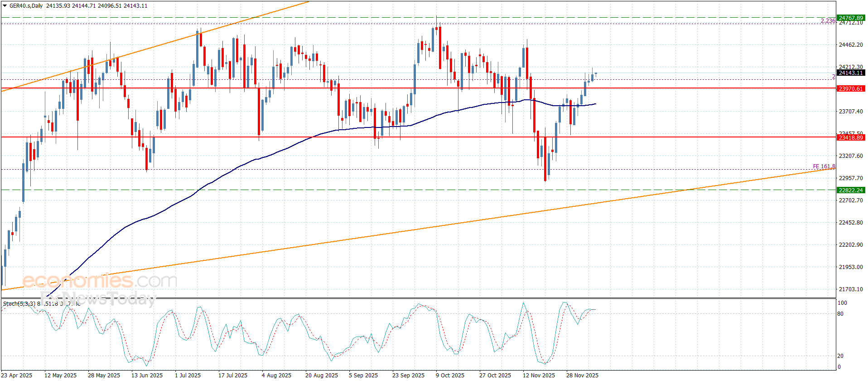Click the red 23418.89 price level label
868x381 pixels.
[850, 137]
